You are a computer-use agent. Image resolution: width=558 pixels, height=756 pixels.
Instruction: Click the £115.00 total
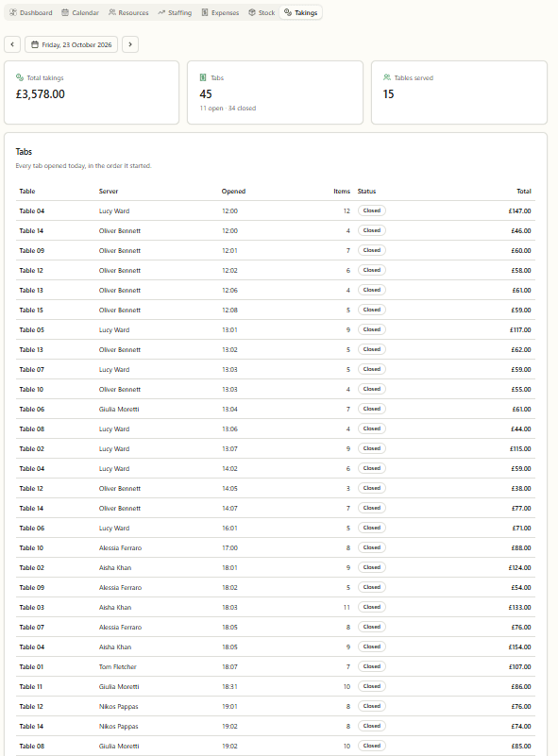(x=520, y=449)
